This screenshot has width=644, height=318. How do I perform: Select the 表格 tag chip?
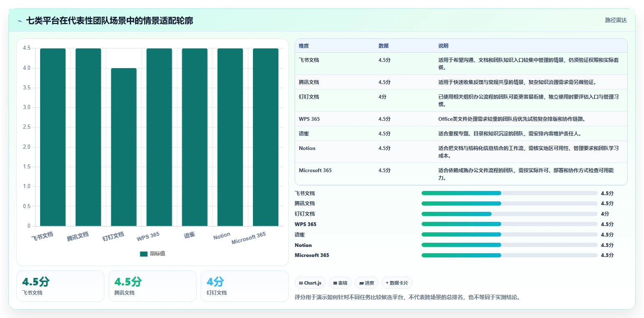[340, 283]
